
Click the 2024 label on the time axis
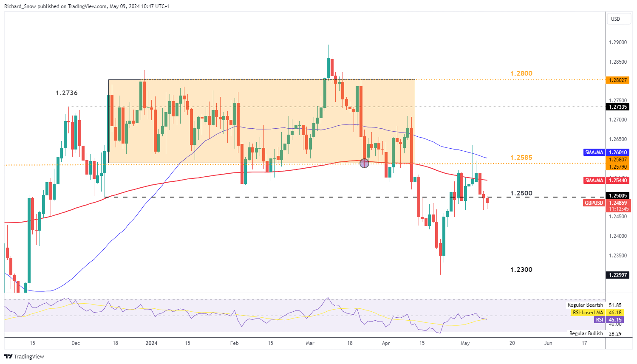[x=151, y=343]
